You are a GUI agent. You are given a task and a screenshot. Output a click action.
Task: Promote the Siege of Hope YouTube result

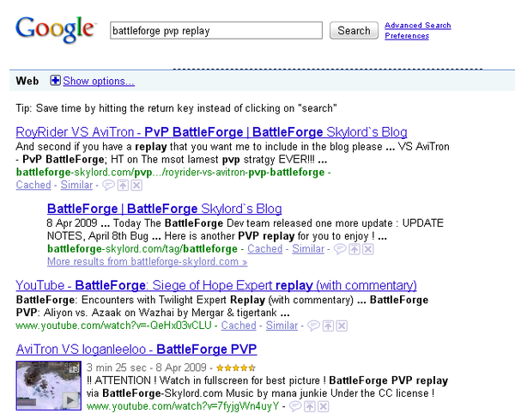pyautogui.click(x=328, y=326)
